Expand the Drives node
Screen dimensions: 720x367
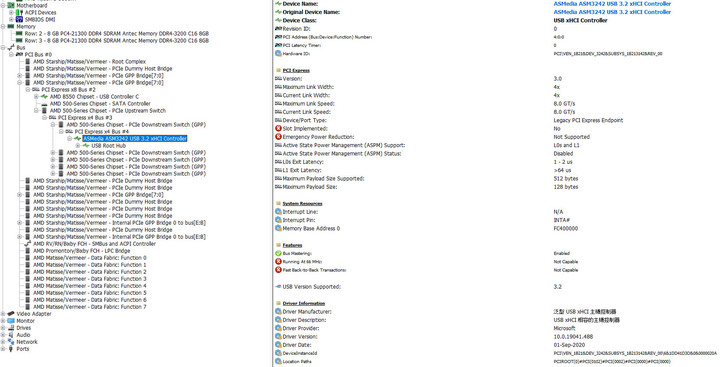click(3, 328)
